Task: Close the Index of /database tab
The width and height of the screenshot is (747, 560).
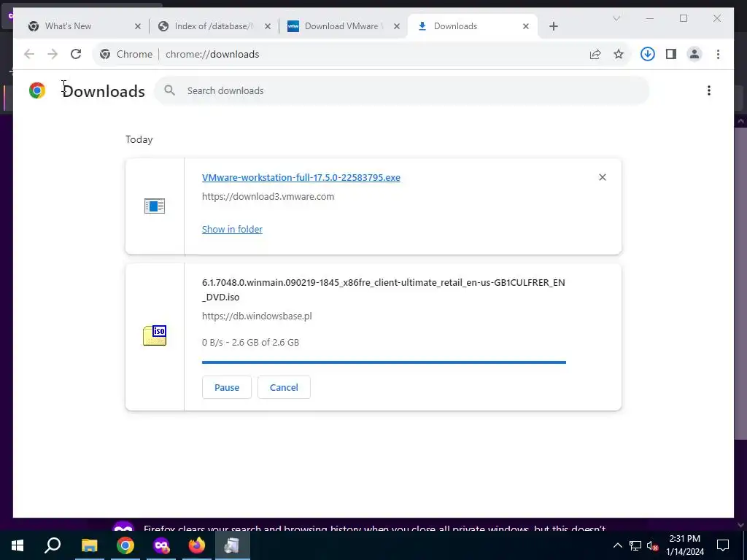Action: click(x=268, y=26)
